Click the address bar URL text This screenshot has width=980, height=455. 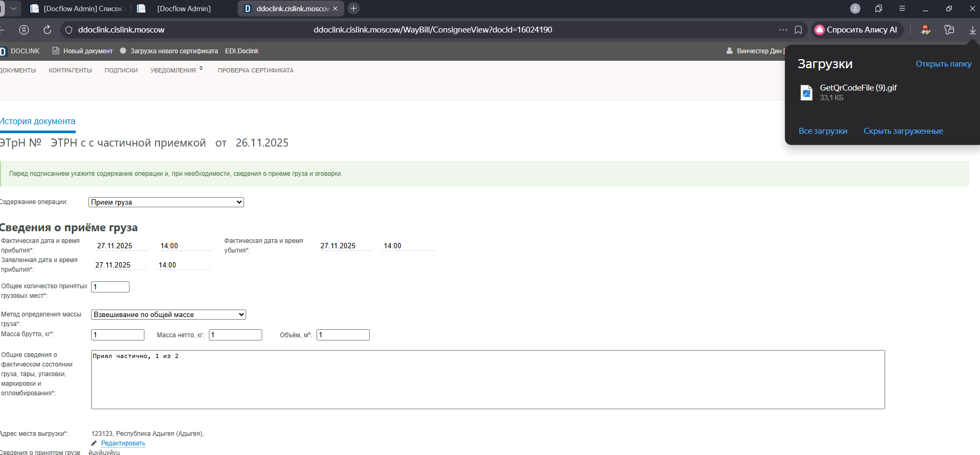click(433, 30)
